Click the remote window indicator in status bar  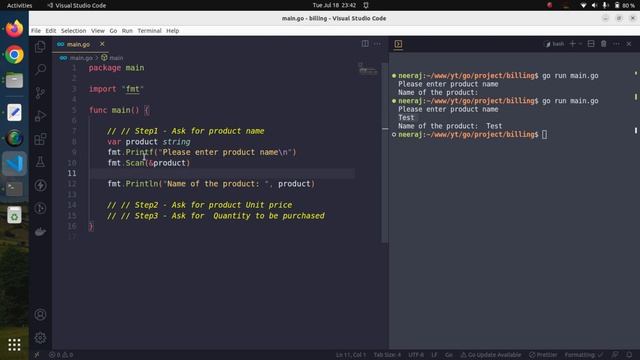point(37,355)
